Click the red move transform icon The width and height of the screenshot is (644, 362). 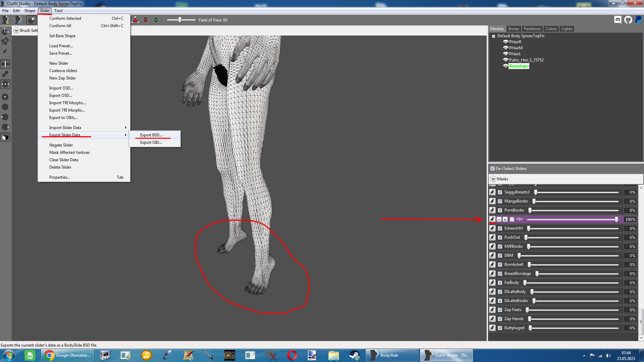[x=135, y=20]
